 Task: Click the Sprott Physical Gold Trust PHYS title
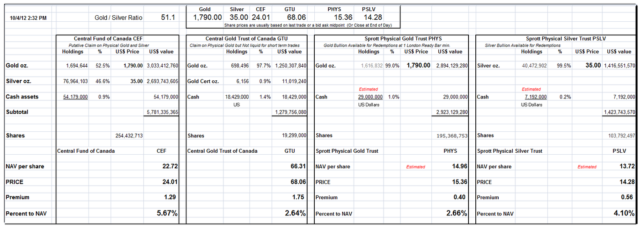[403, 39]
